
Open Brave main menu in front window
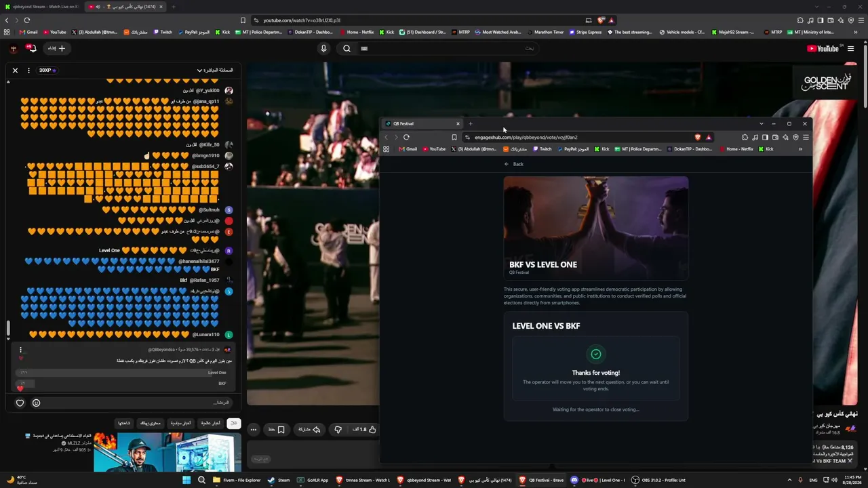806,138
